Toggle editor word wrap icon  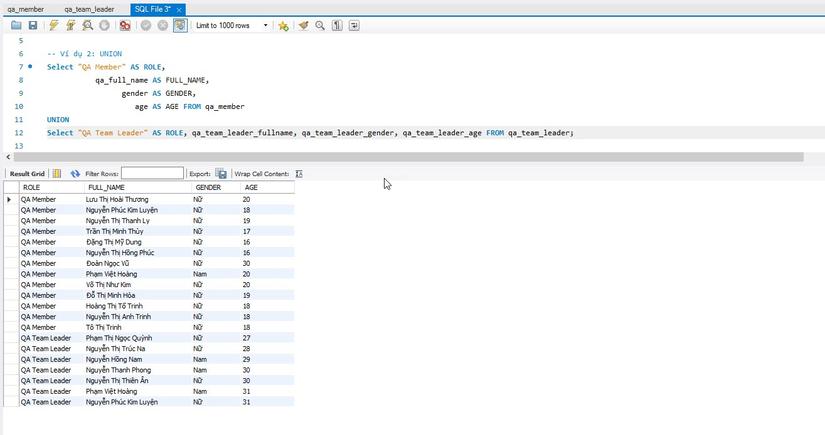tap(356, 25)
